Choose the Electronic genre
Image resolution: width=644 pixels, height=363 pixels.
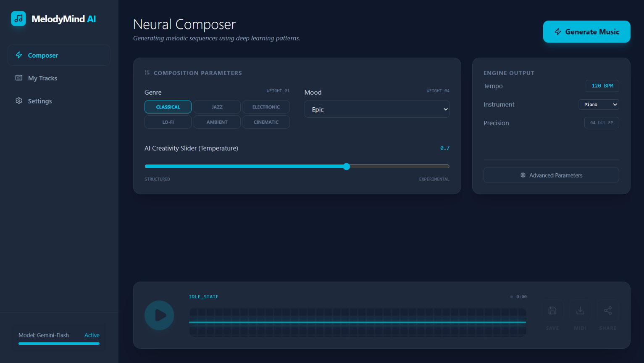pos(266,107)
